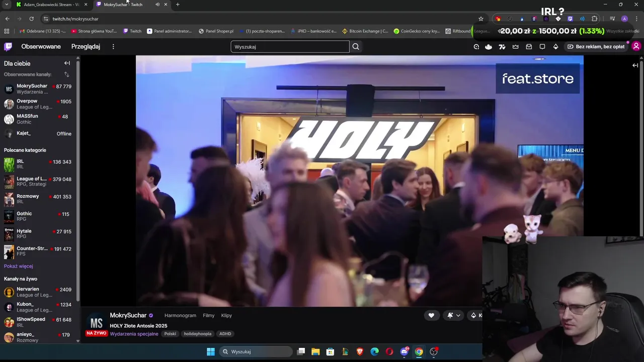Open the notifications inbox icon

(x=529, y=47)
